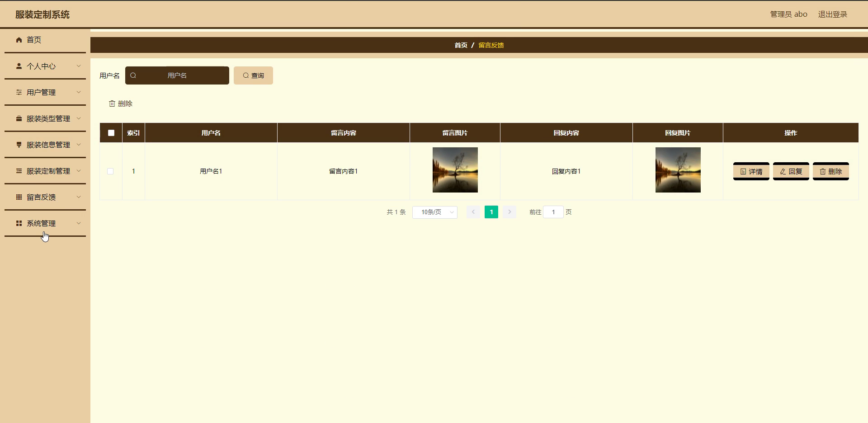Toggle the select-all checkbox in the table header
This screenshot has height=423, width=868.
111,133
